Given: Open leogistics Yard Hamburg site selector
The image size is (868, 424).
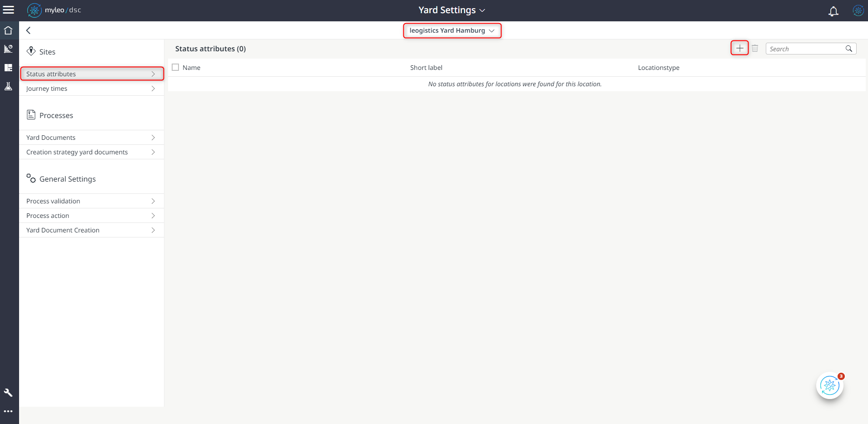Looking at the screenshot, I should tap(452, 30).
